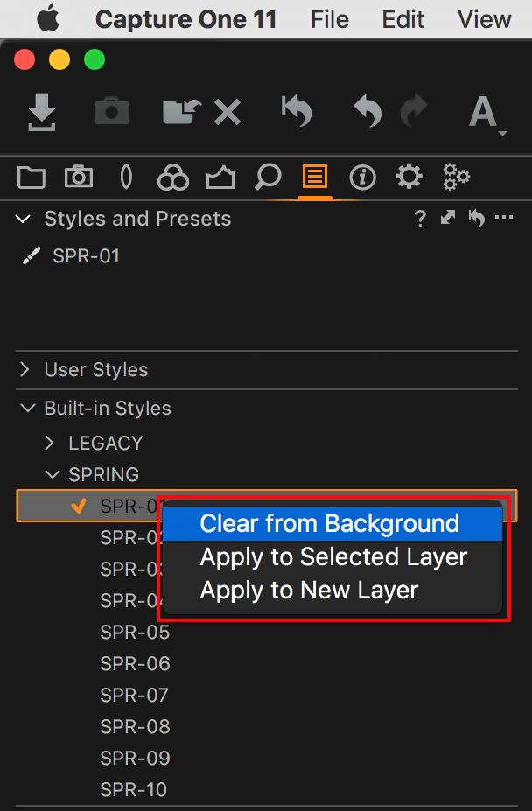
Task: Expand the User Styles group
Action: 24,369
